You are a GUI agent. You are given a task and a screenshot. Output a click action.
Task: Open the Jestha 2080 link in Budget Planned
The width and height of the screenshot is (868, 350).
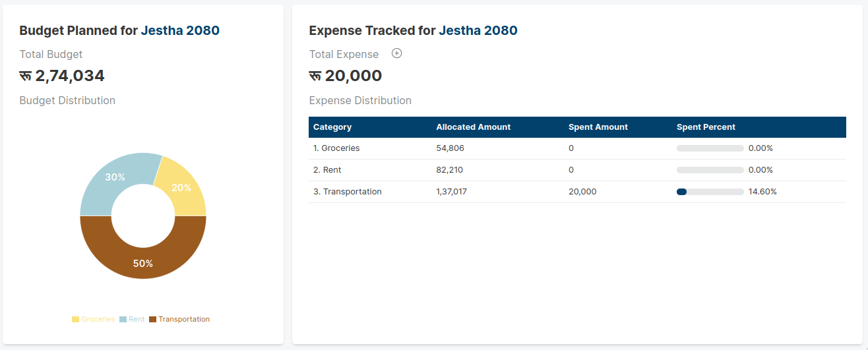coord(180,30)
